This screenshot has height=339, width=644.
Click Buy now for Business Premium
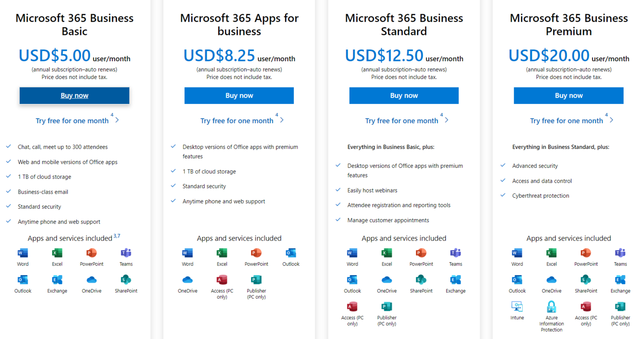tap(569, 96)
